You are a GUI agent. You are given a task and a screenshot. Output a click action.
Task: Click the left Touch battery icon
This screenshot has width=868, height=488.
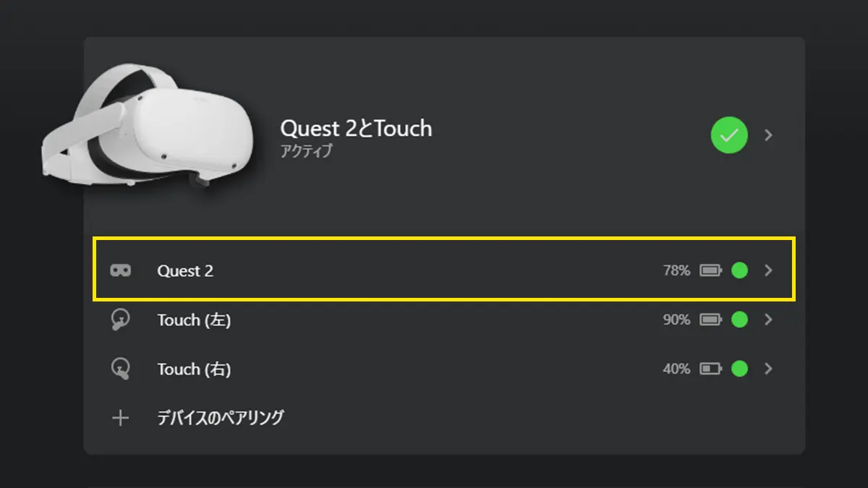tap(711, 320)
